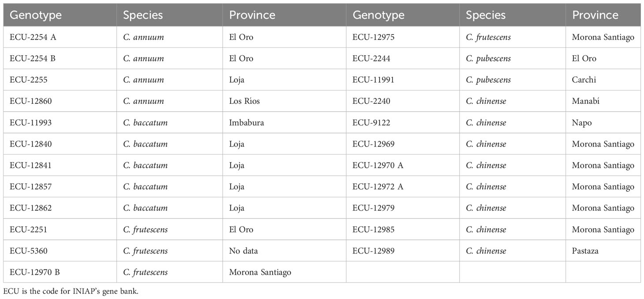Select the ECU-12970 B genotype cell
Image resolution: width=644 pixels, height=299 pixels.
click(60, 272)
